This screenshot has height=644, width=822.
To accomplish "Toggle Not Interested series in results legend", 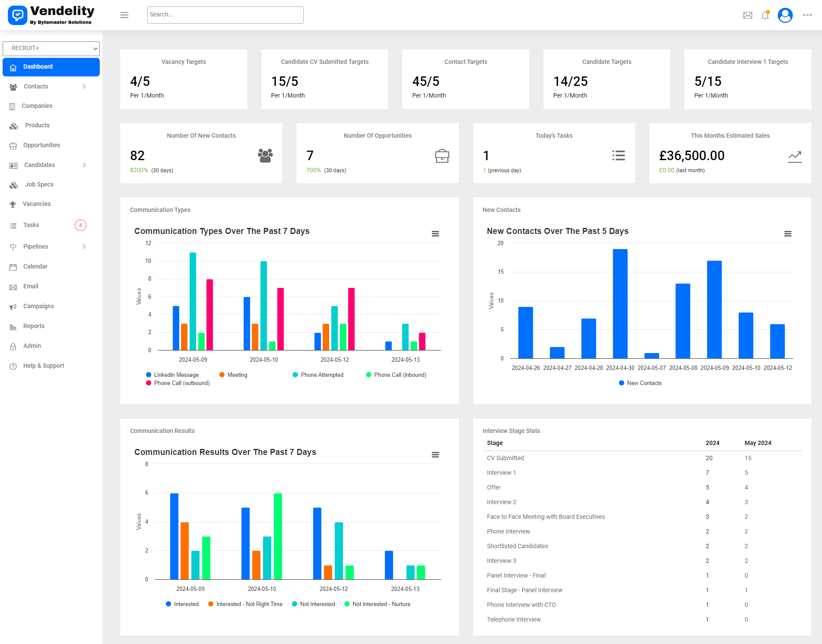I will [314, 604].
